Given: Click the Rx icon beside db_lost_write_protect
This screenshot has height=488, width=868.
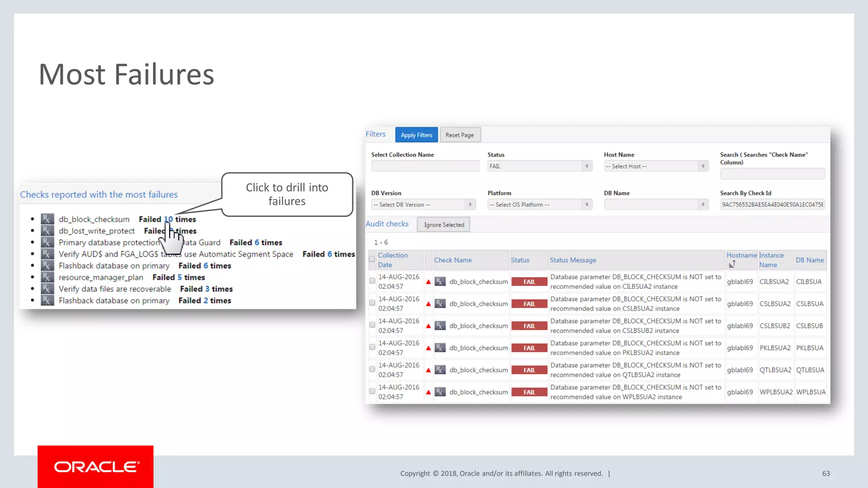Looking at the screenshot, I should click(47, 231).
